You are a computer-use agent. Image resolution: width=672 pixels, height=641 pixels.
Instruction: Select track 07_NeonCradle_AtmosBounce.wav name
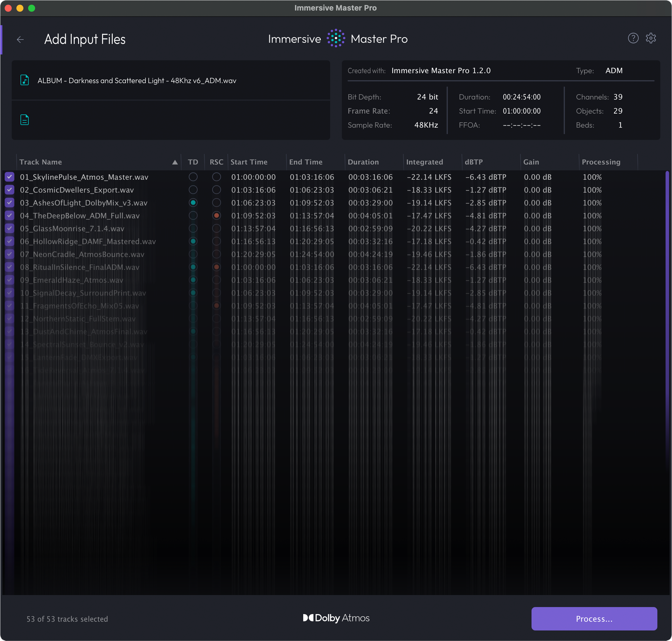pos(82,254)
